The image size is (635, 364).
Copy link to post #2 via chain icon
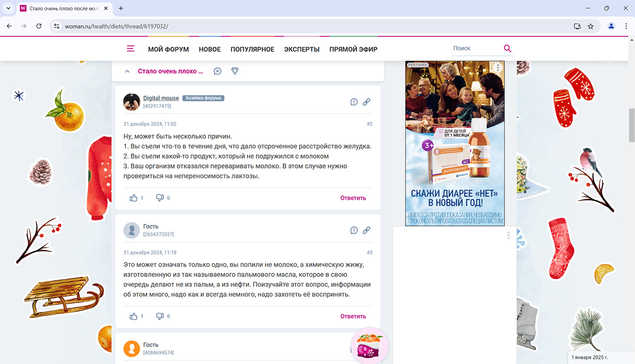point(367,102)
